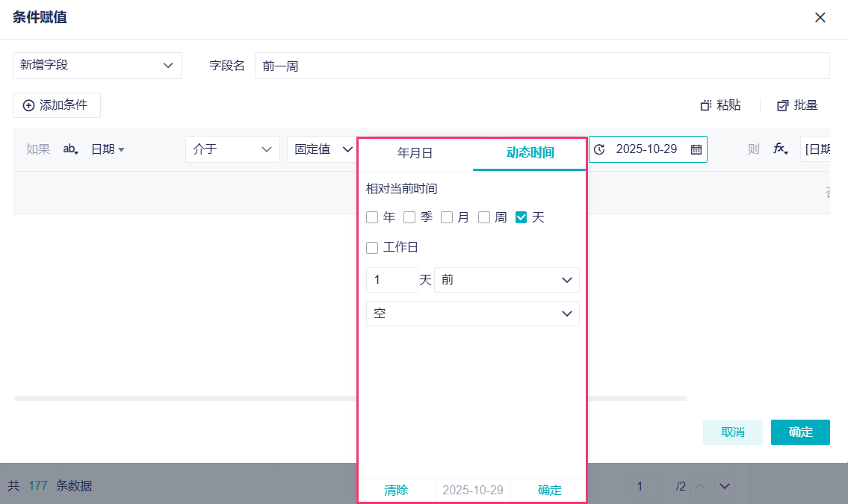This screenshot has height=504, width=848.
Task: Uncheck the 天 checkbox
Action: pyautogui.click(x=522, y=217)
